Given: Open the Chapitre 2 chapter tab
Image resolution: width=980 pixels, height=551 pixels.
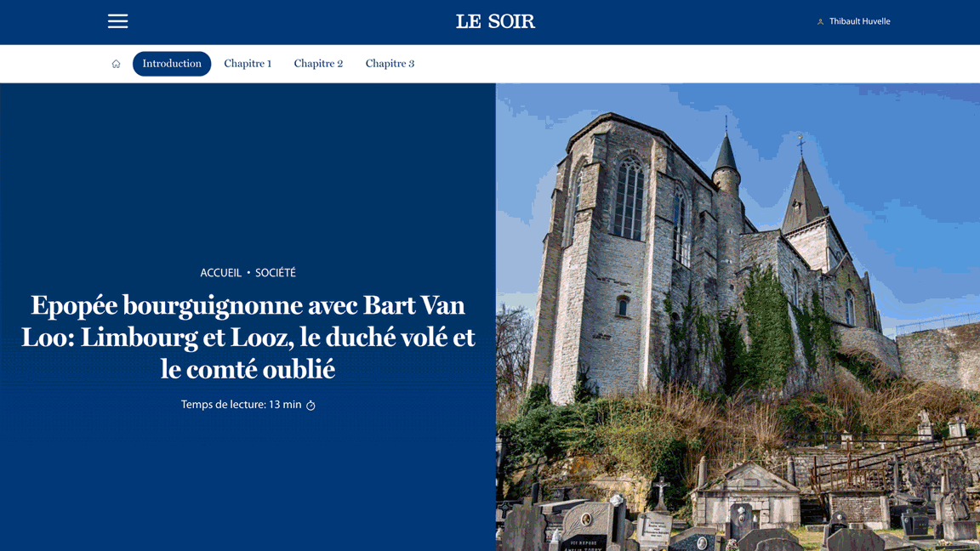Looking at the screenshot, I should [318, 63].
